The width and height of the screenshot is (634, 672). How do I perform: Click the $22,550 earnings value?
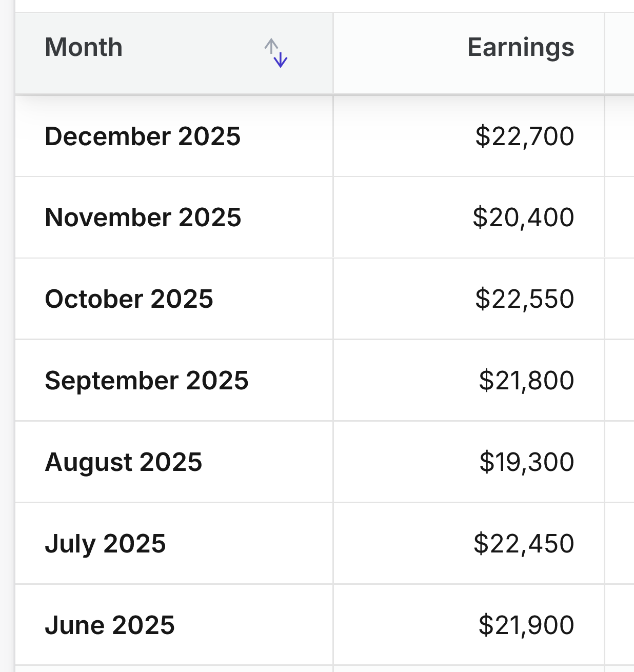click(524, 299)
